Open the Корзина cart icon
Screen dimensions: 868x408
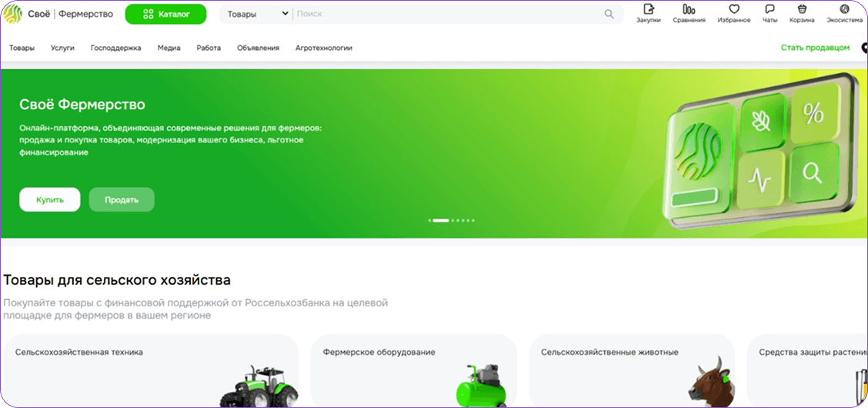(802, 10)
